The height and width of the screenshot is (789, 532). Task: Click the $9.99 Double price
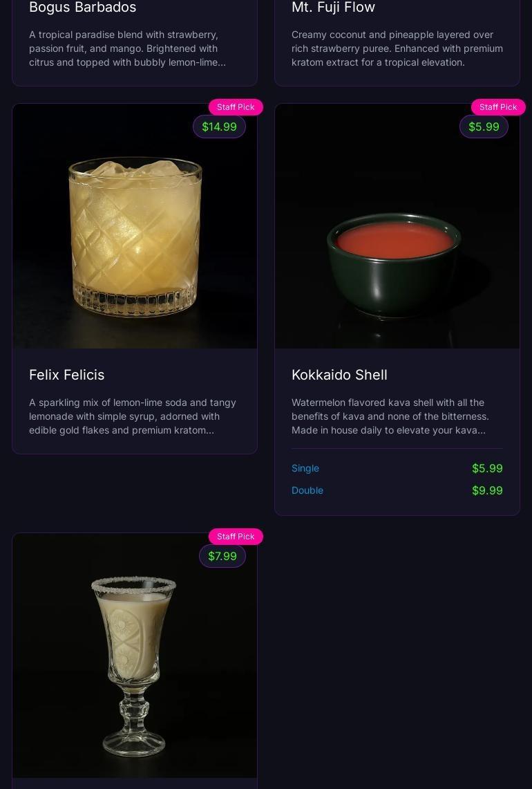487,490
